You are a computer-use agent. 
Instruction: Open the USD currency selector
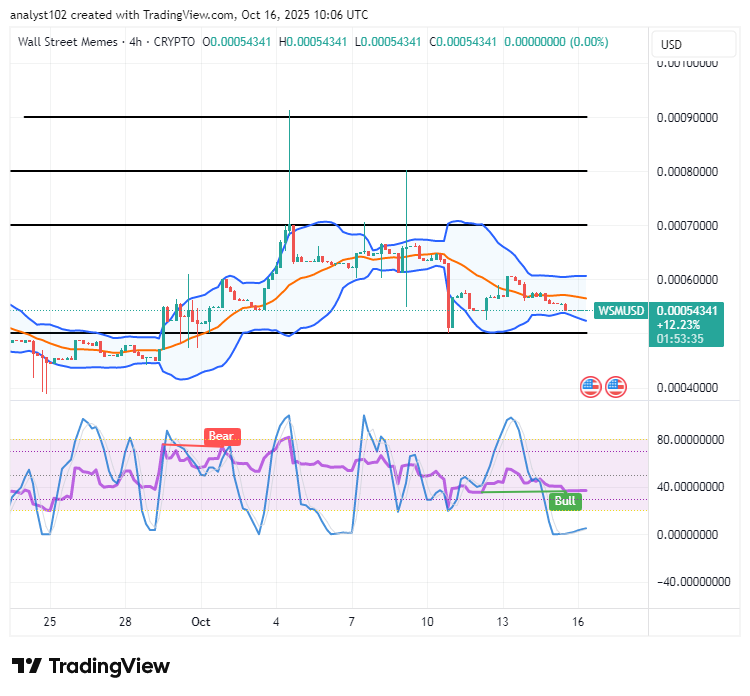[x=693, y=44]
